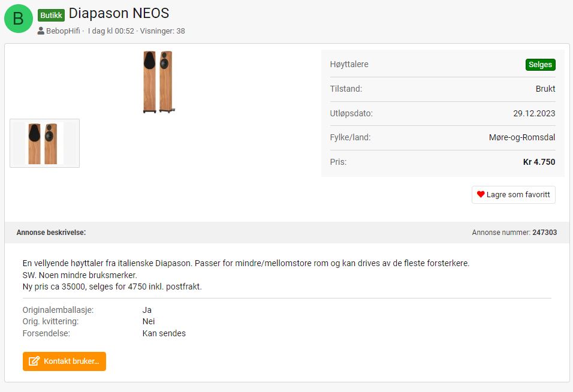Image resolution: width=573 pixels, height=392 pixels.
Task: Open the BebopHifi seller profile link
Action: (63, 31)
